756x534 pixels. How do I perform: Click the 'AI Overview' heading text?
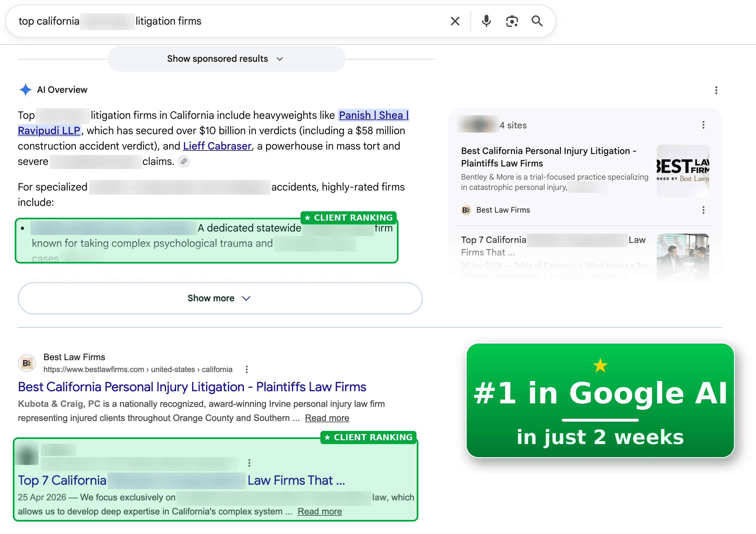point(62,90)
